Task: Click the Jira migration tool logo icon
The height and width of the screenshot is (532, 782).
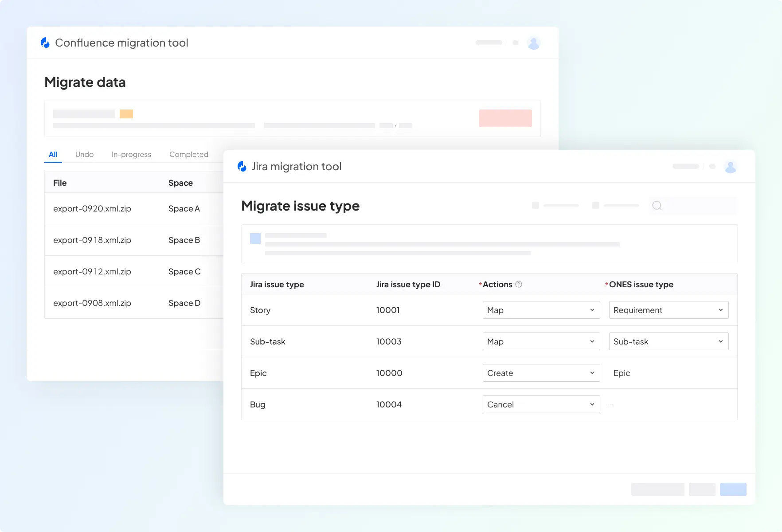Action: 242,166
